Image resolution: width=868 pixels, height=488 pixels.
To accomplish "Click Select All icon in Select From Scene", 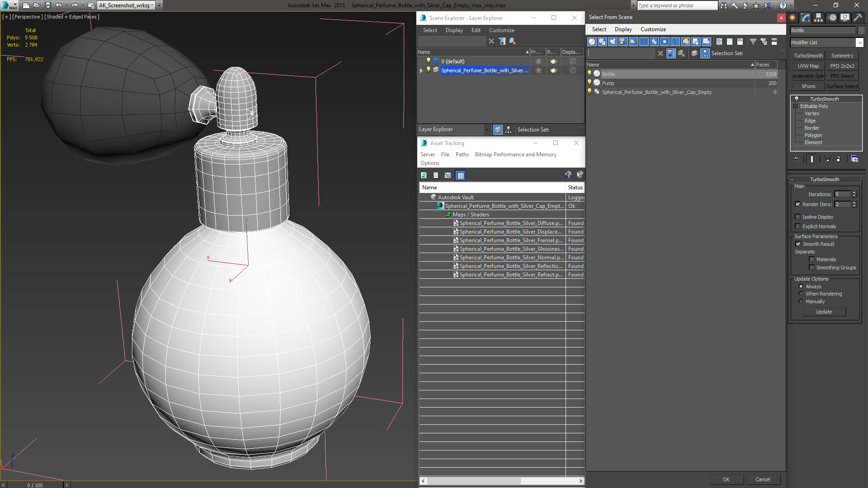I will click(719, 42).
